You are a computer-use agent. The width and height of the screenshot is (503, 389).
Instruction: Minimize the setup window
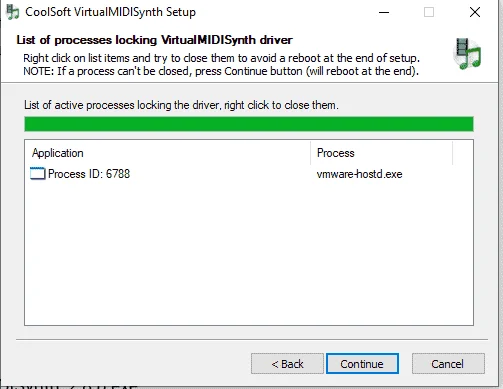pos(384,13)
